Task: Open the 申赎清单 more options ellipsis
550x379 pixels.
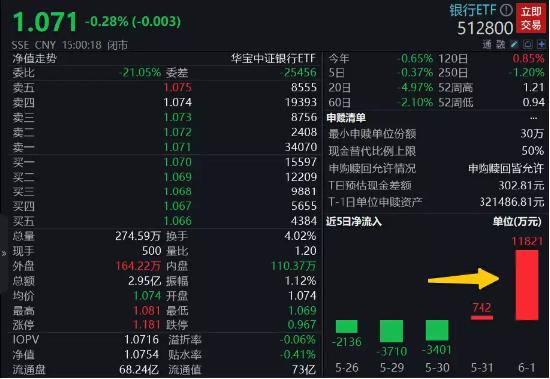Action: tap(534, 118)
